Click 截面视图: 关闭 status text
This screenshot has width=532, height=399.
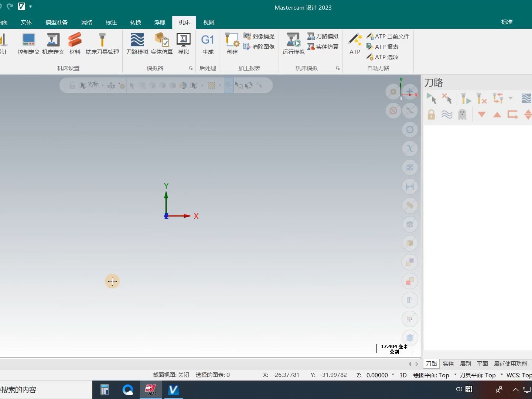tap(171, 375)
